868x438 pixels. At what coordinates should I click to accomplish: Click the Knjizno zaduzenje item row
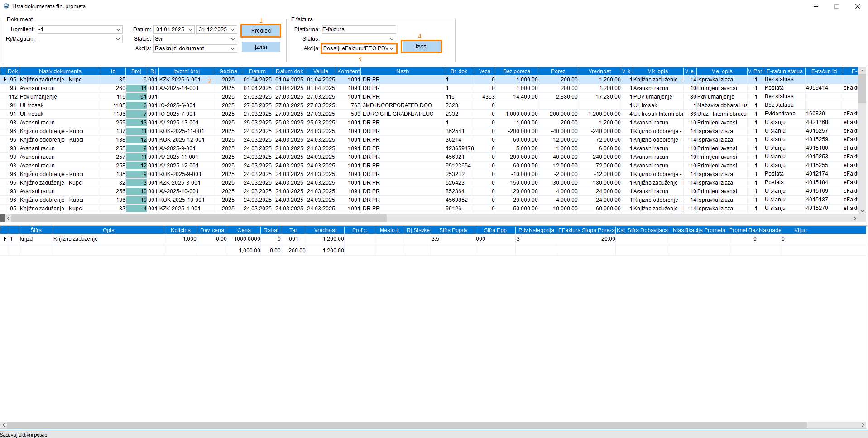click(x=75, y=239)
